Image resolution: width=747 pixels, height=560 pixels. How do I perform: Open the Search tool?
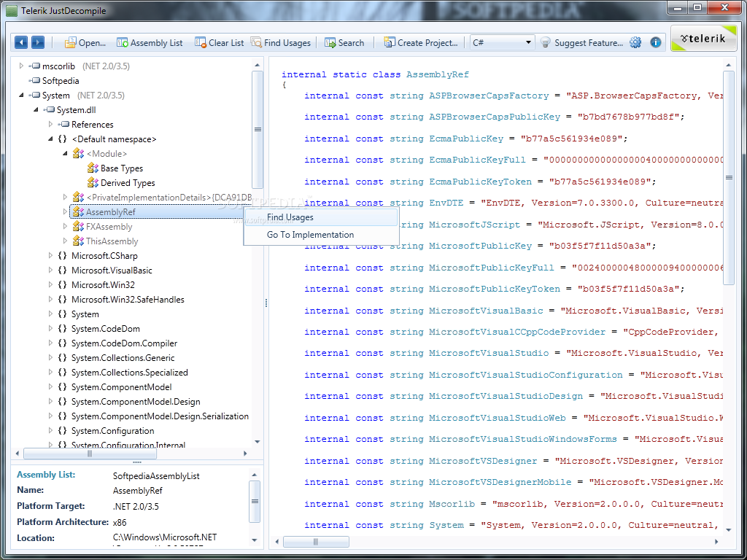[x=344, y=43]
